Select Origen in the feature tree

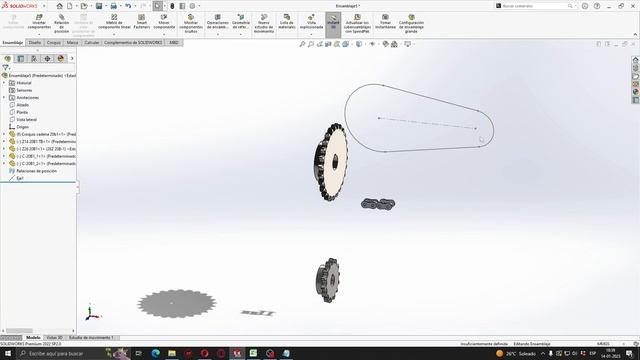point(22,127)
